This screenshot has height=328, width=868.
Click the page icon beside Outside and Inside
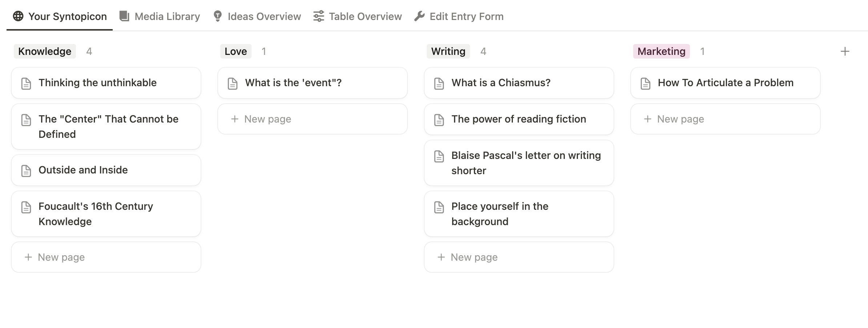[x=26, y=170]
